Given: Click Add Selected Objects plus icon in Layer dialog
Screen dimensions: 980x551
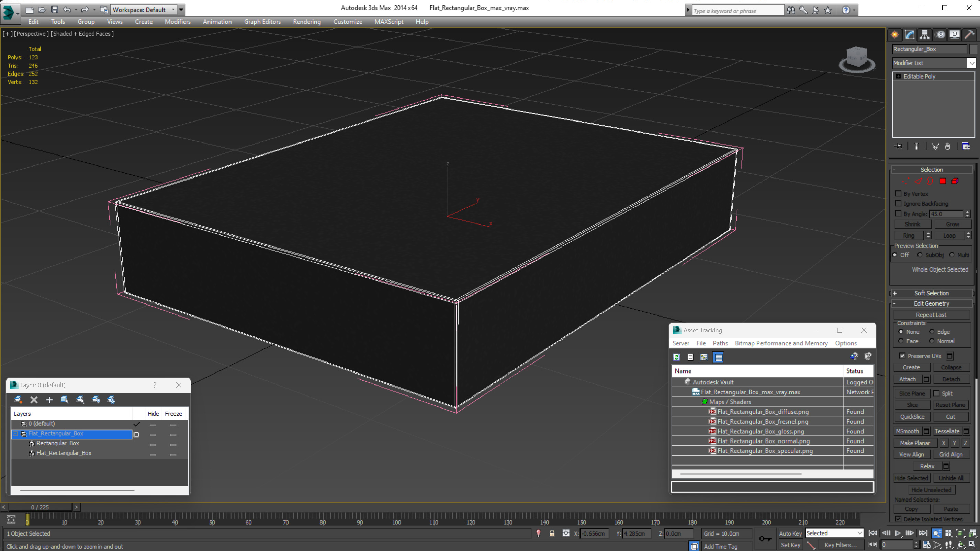Looking at the screenshot, I should click(49, 400).
